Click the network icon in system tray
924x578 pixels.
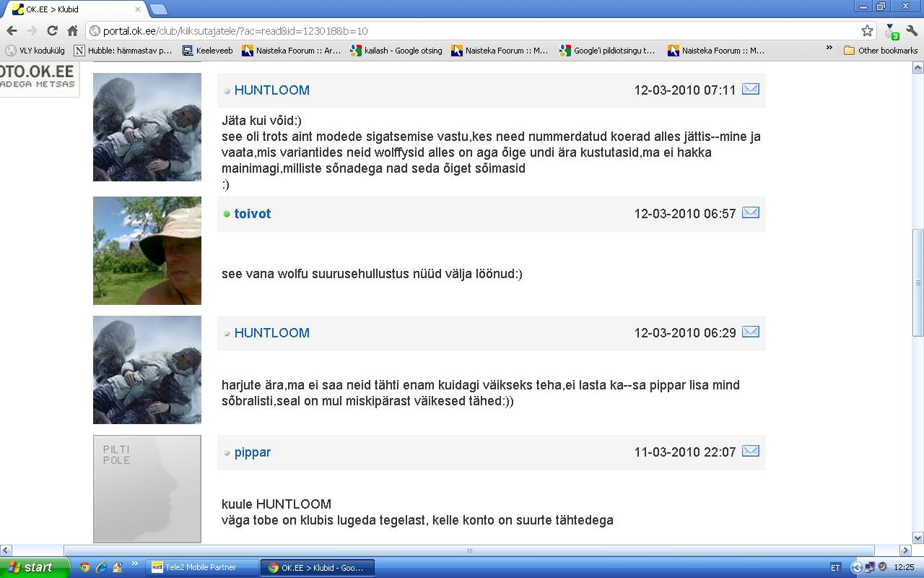(869, 568)
